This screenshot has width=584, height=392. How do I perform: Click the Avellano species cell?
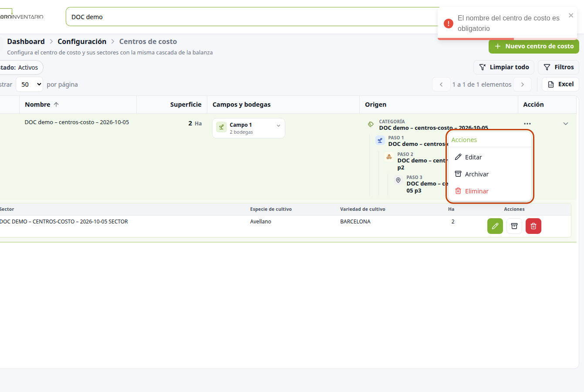[261, 222]
